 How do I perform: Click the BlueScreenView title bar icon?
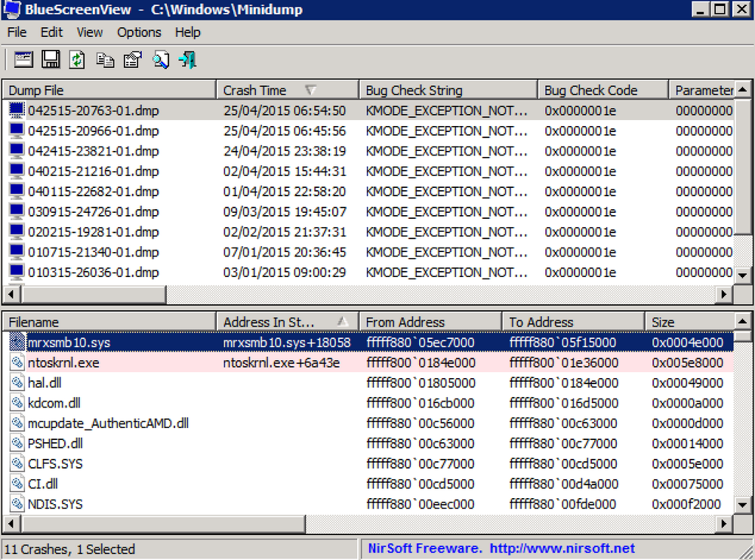pos(12,9)
